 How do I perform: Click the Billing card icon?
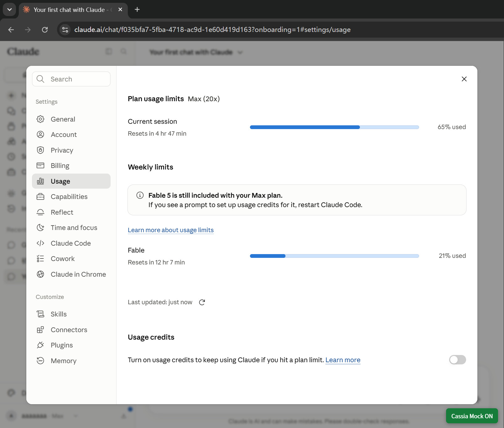pyautogui.click(x=40, y=165)
